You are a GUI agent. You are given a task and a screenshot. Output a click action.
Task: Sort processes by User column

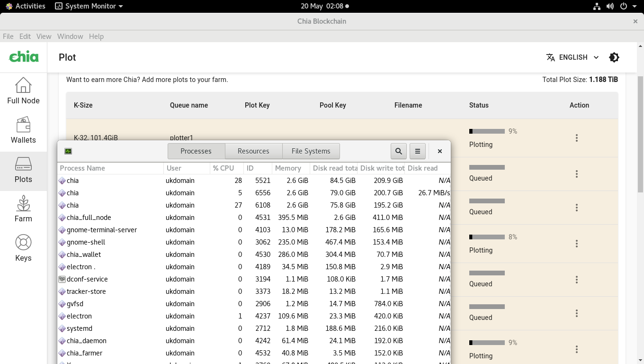click(187, 168)
